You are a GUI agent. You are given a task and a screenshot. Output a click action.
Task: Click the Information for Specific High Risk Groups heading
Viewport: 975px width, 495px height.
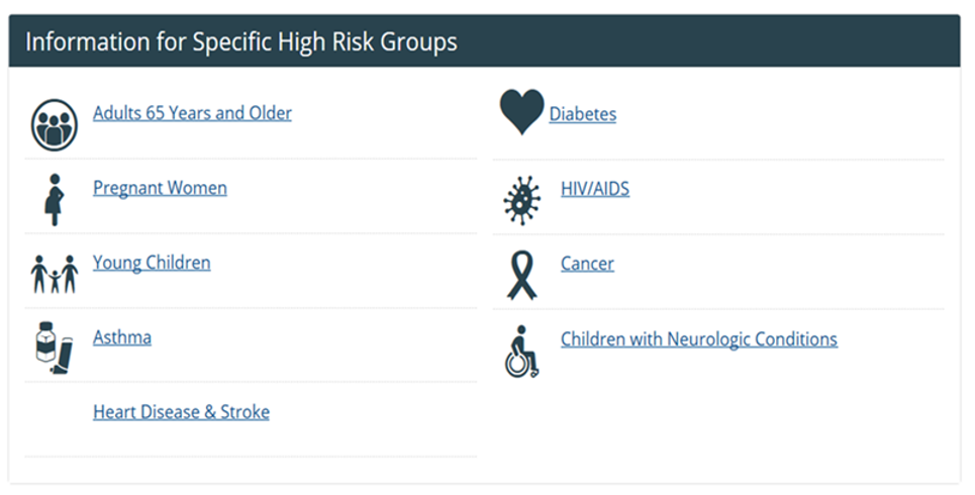241,42
